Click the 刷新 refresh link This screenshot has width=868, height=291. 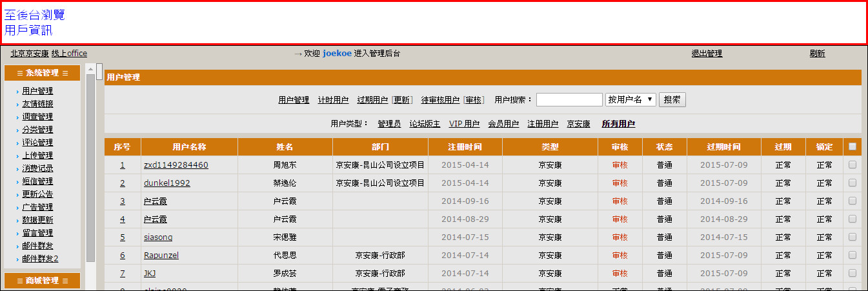pos(817,54)
